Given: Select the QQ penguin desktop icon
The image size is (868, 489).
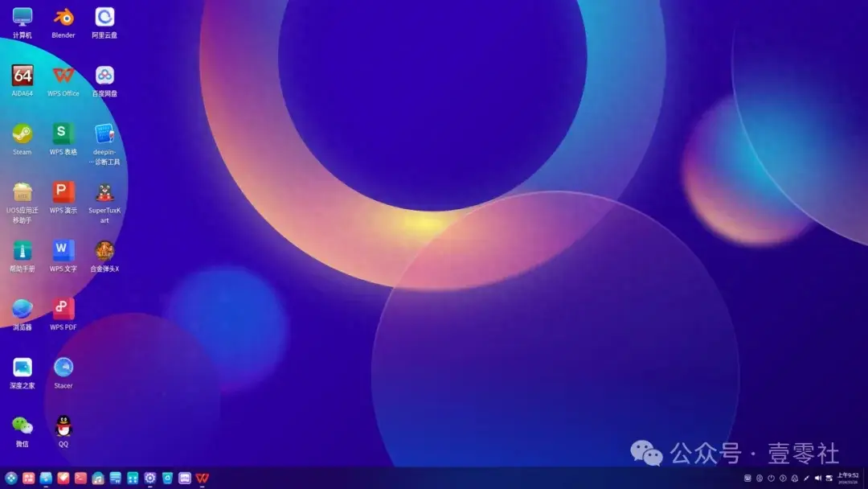Looking at the screenshot, I should (x=63, y=431).
